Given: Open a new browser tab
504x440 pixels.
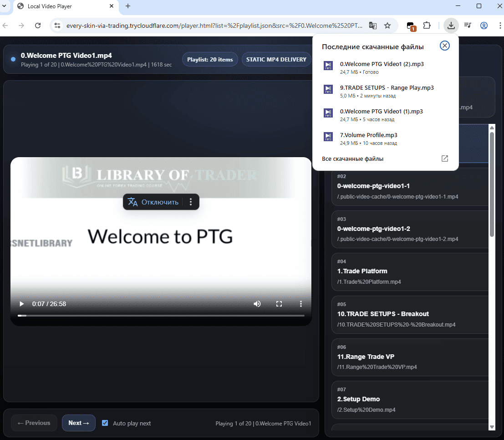Looking at the screenshot, I should [x=128, y=6].
